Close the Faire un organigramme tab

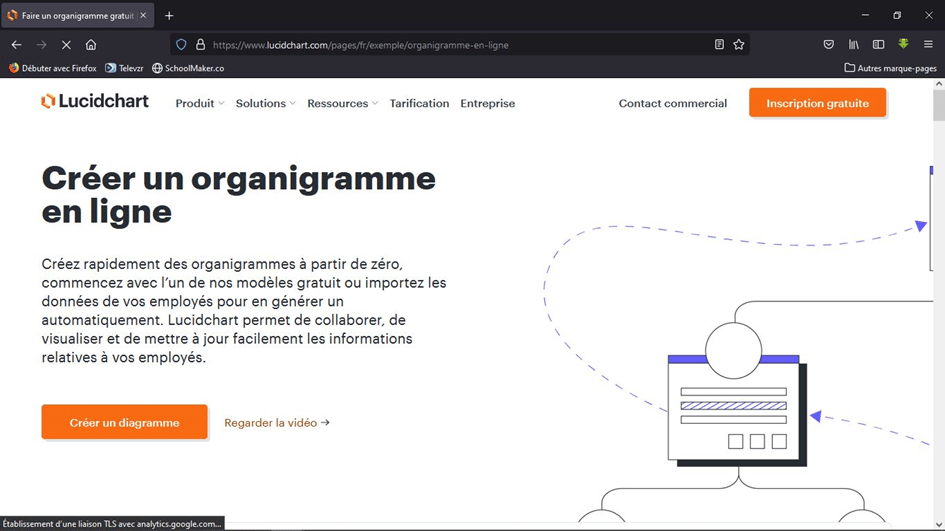(143, 16)
